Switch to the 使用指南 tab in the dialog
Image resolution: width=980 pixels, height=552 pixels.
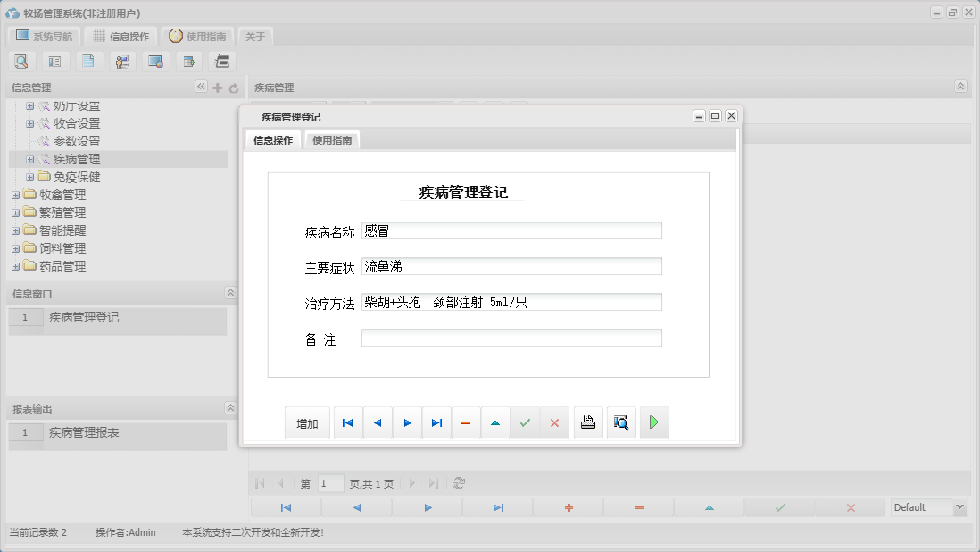click(x=331, y=139)
